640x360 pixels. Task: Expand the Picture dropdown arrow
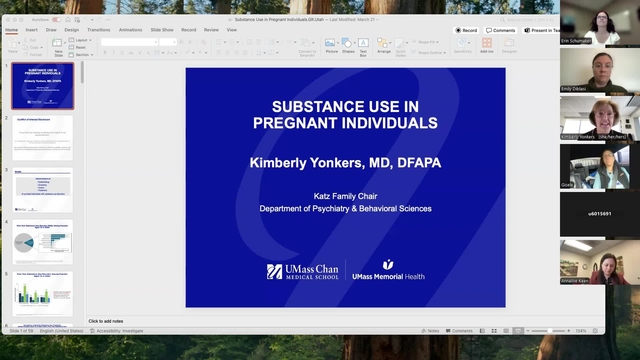tap(338, 42)
